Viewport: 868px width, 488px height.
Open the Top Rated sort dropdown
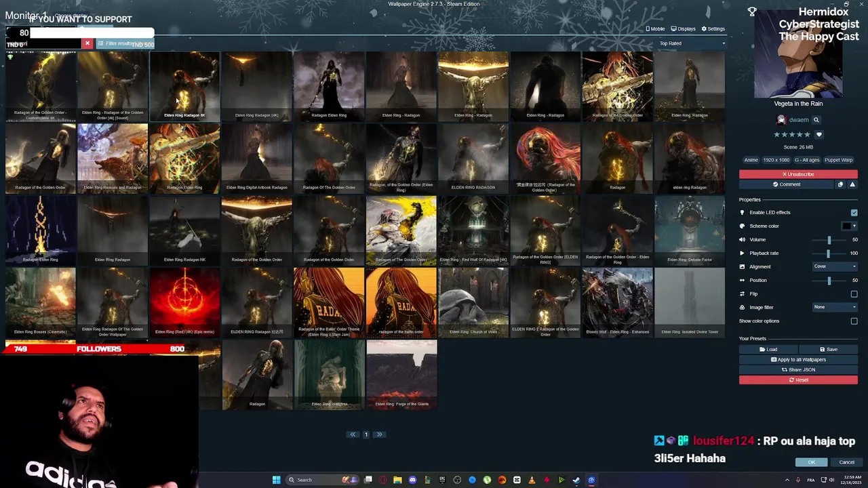pyautogui.click(x=692, y=43)
